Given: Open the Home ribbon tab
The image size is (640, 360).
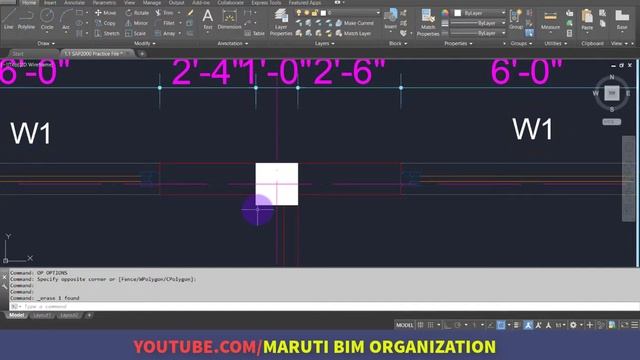Looking at the screenshot, I should pos(29,3).
